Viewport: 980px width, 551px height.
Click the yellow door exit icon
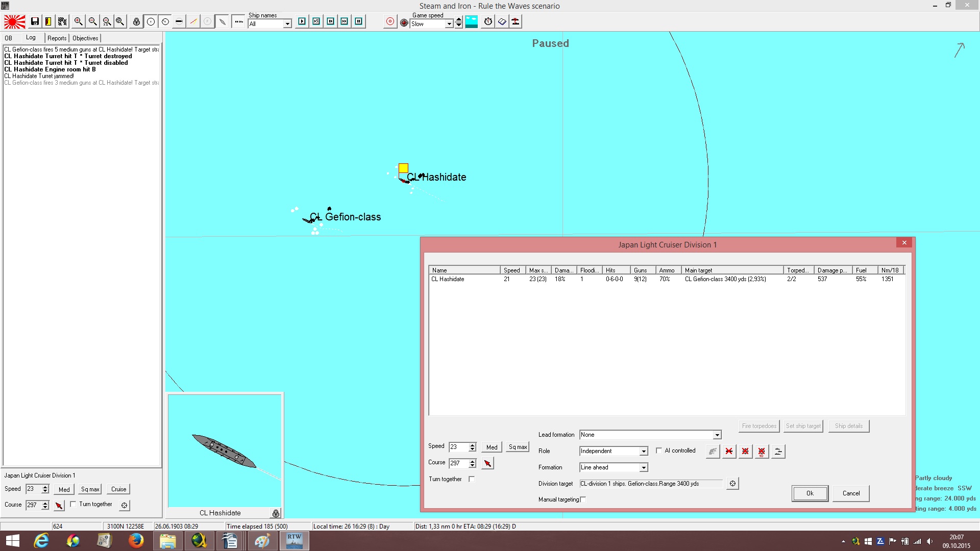coord(48,21)
